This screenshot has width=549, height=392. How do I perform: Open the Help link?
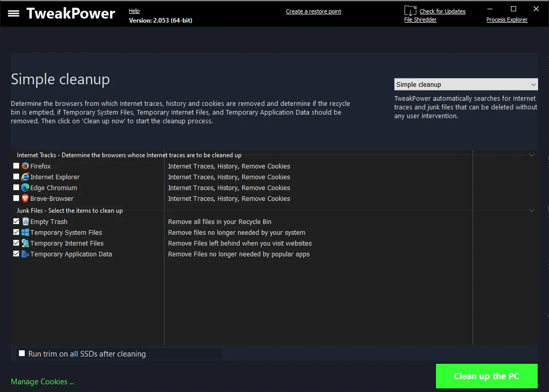(134, 11)
